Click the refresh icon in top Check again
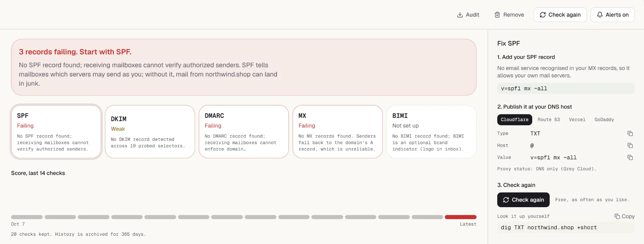This screenshot has height=244, width=644. (543, 15)
